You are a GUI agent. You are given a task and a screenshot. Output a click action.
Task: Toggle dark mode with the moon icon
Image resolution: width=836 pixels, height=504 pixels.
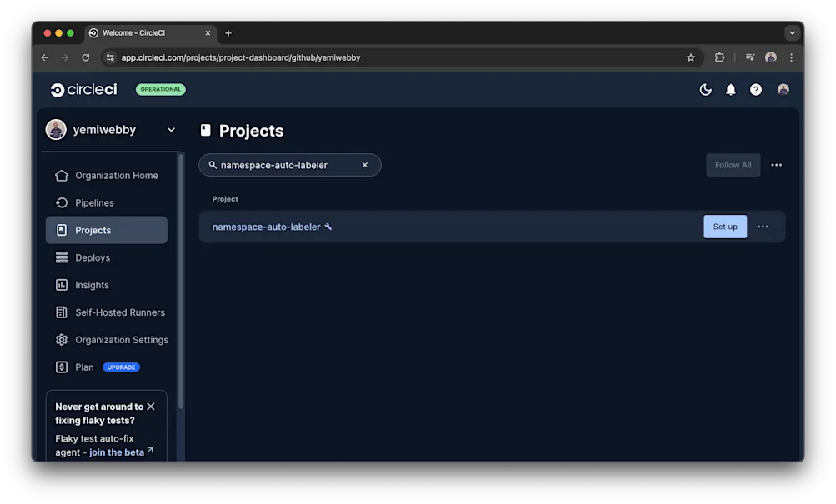click(705, 89)
